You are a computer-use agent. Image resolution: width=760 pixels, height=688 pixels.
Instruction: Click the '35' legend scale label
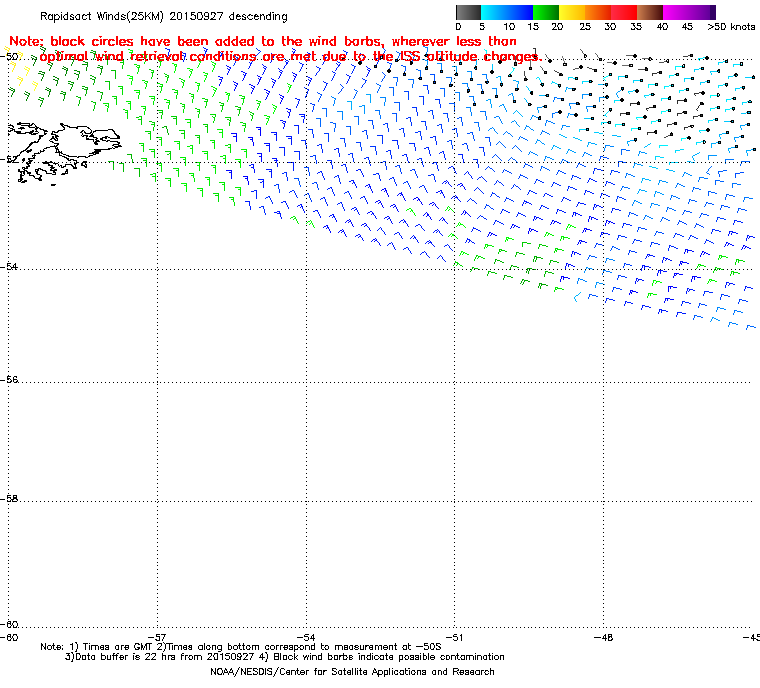pyautogui.click(x=636, y=27)
